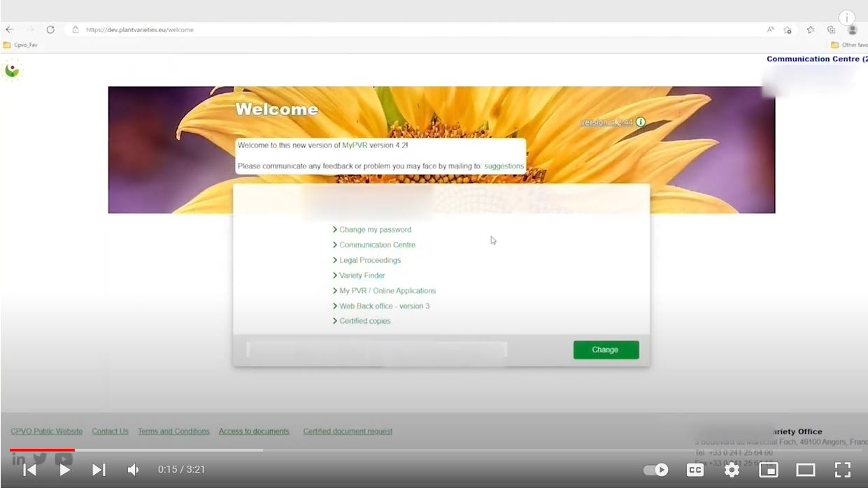Toggle closed captions on the video
Screen dimensions: 868x488
pos(695,470)
